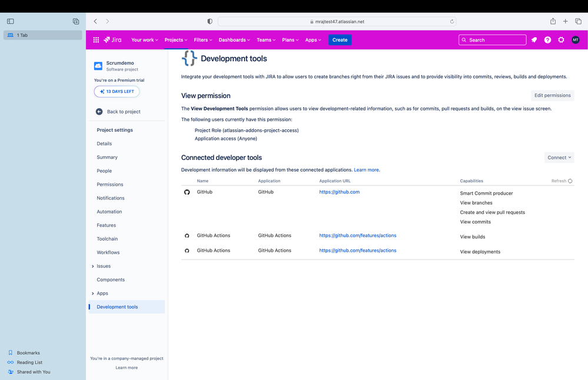
Task: Open Toolchain in project settings
Action: click(107, 239)
